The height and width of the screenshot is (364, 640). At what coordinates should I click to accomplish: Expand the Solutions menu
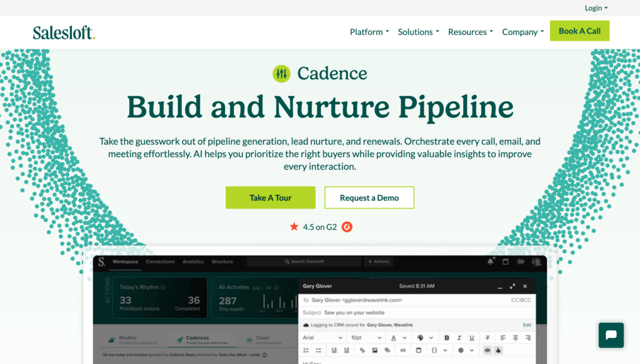tap(418, 32)
